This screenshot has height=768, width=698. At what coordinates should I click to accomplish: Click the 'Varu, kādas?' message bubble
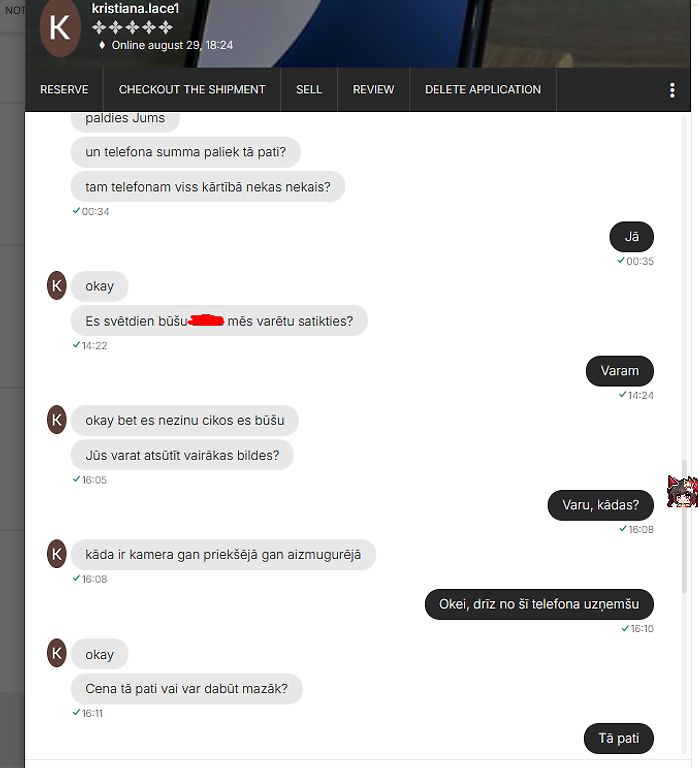[601, 505]
